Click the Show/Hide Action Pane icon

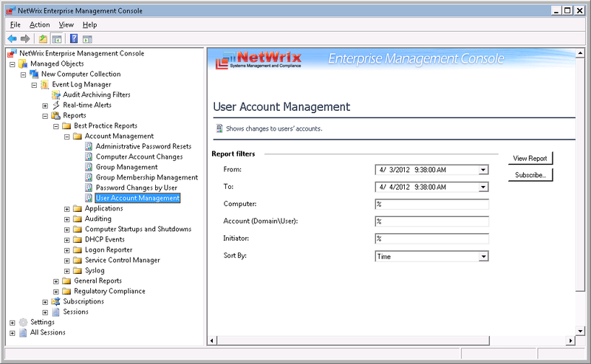tap(87, 38)
